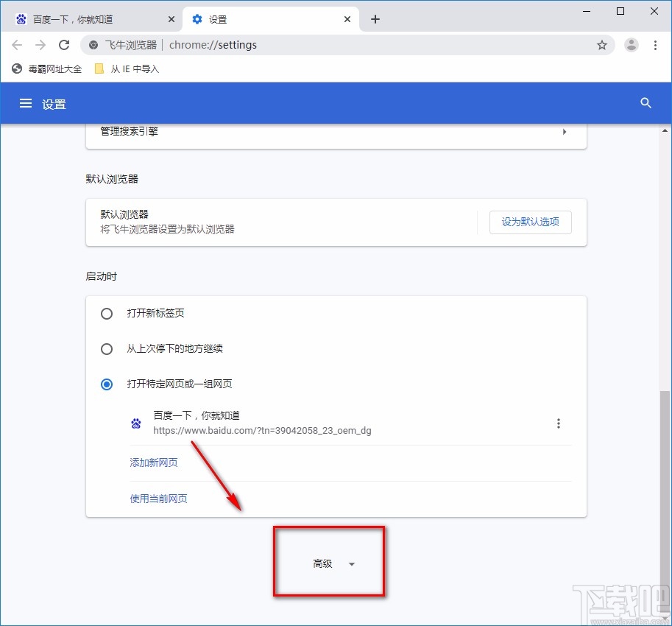Open the browser profile avatar icon
The image size is (672, 626).
point(631,45)
